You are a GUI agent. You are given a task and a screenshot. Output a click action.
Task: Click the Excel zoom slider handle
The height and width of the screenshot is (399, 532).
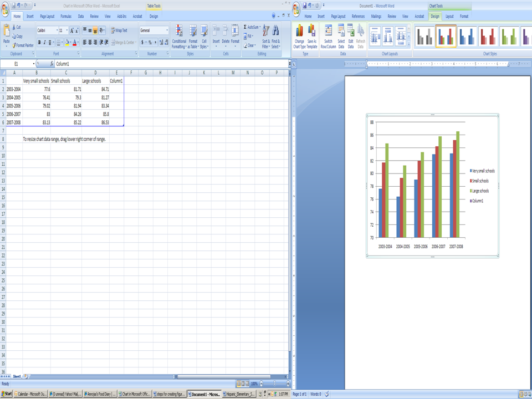click(x=274, y=383)
